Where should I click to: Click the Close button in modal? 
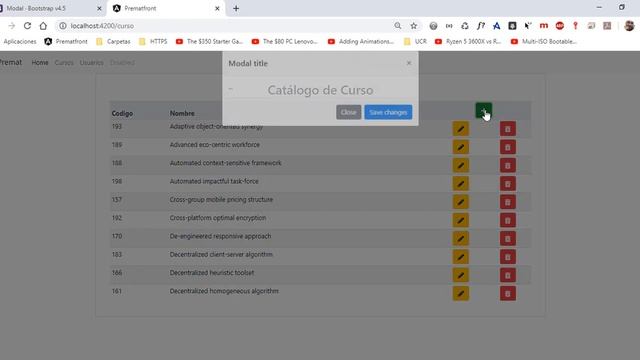pyautogui.click(x=349, y=112)
